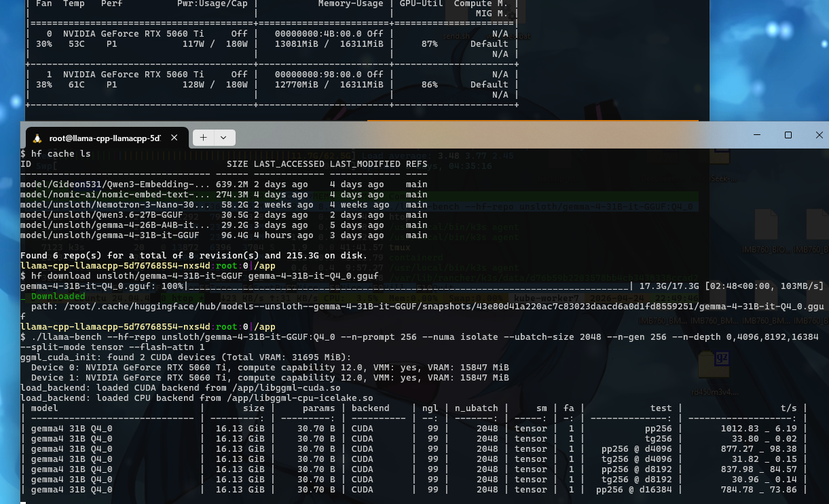Click the 'backend' benchmark table header
This screenshot has height=504, width=829.
pyautogui.click(x=371, y=408)
